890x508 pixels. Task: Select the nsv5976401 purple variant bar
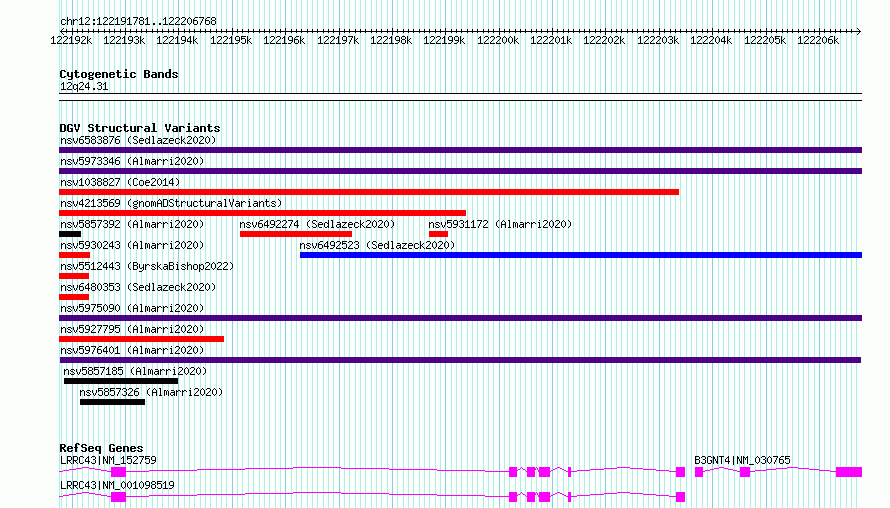coord(460,360)
